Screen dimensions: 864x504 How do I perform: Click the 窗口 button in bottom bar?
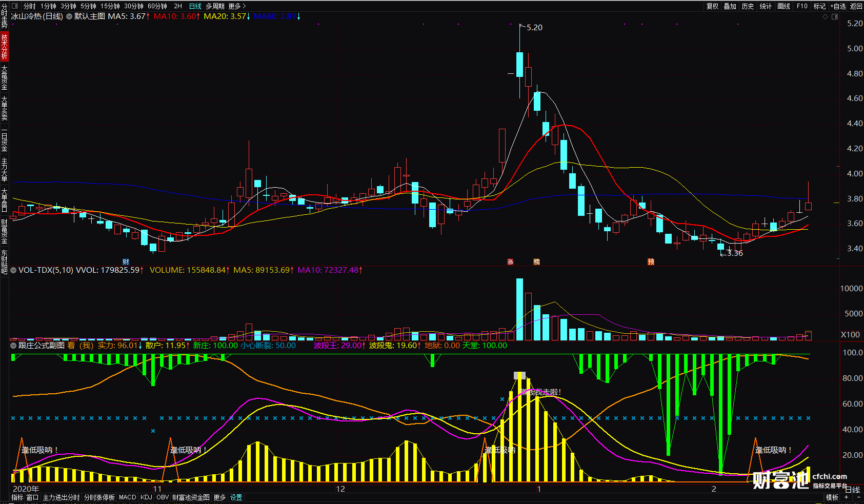click(x=32, y=497)
